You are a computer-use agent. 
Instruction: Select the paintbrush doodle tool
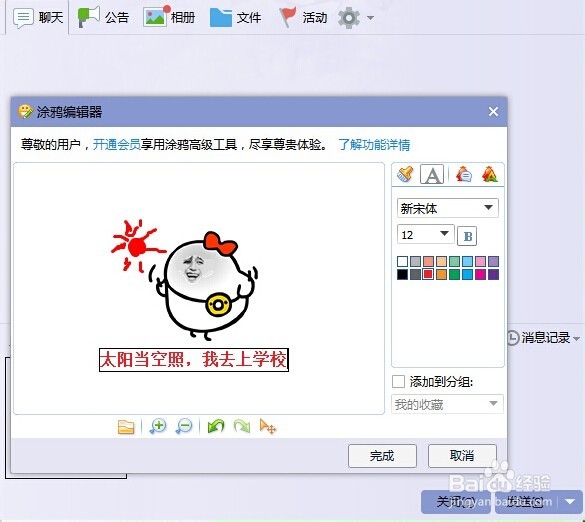(x=405, y=174)
